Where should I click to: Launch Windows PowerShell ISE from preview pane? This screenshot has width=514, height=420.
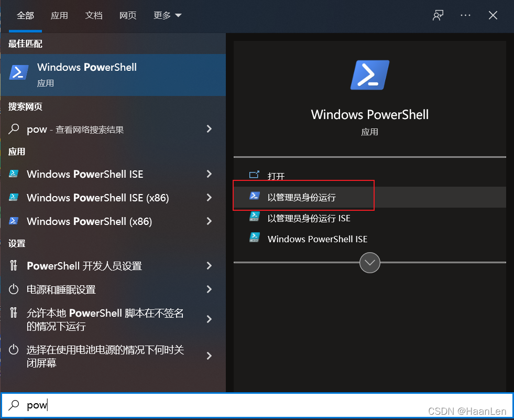[318, 239]
